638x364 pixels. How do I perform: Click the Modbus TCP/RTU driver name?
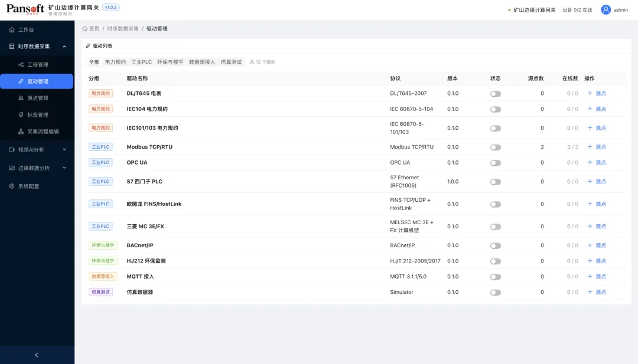(x=149, y=147)
